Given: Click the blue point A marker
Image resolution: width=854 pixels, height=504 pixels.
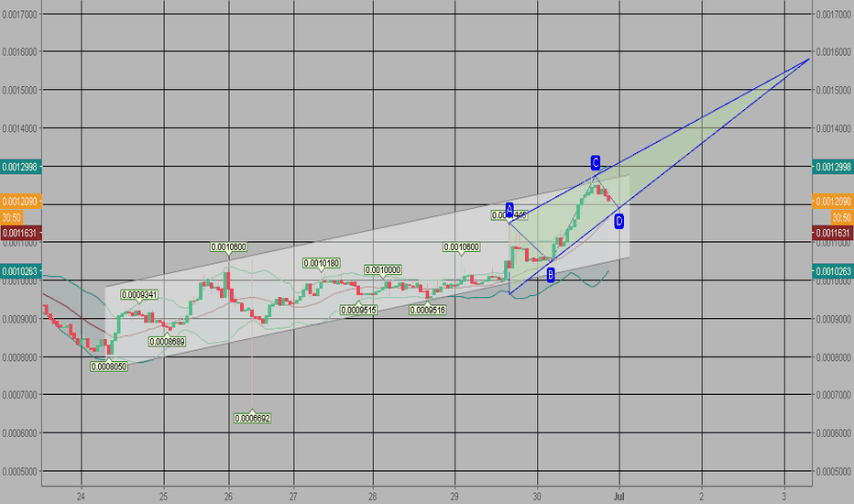Looking at the screenshot, I should pyautogui.click(x=509, y=210).
